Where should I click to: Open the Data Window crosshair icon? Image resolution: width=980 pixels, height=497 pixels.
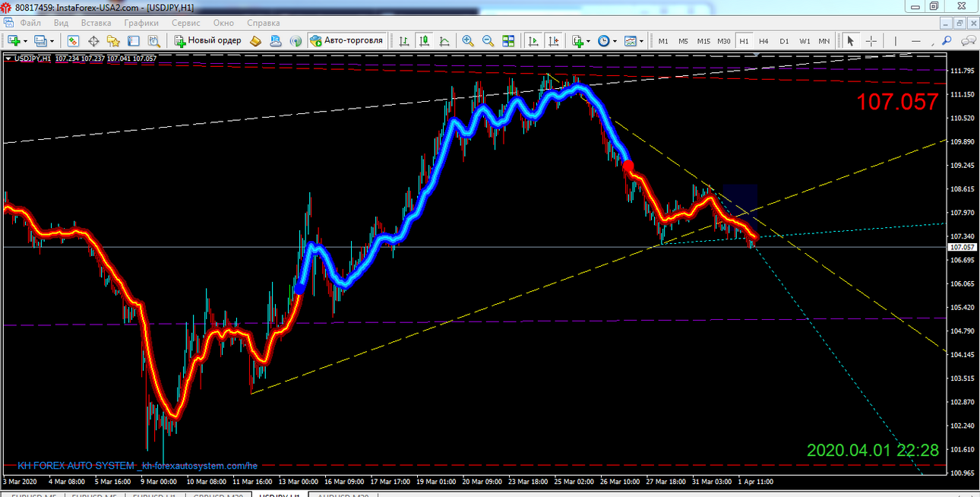94,40
